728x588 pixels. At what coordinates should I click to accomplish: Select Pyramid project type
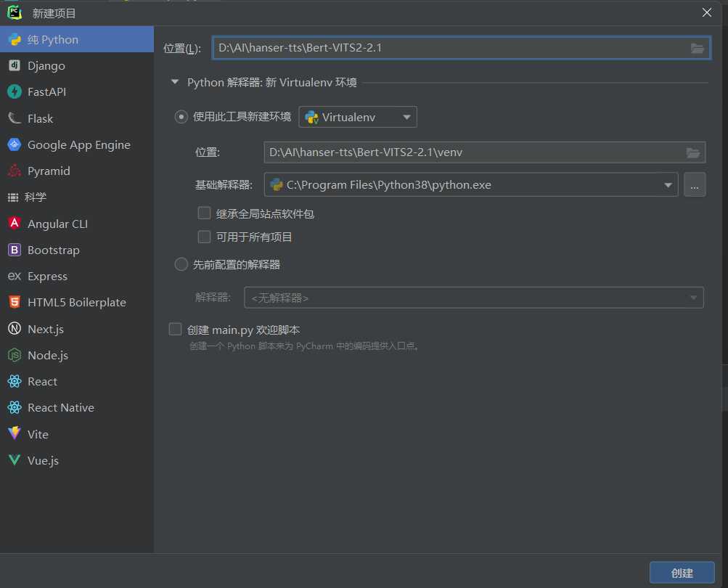(x=77, y=171)
